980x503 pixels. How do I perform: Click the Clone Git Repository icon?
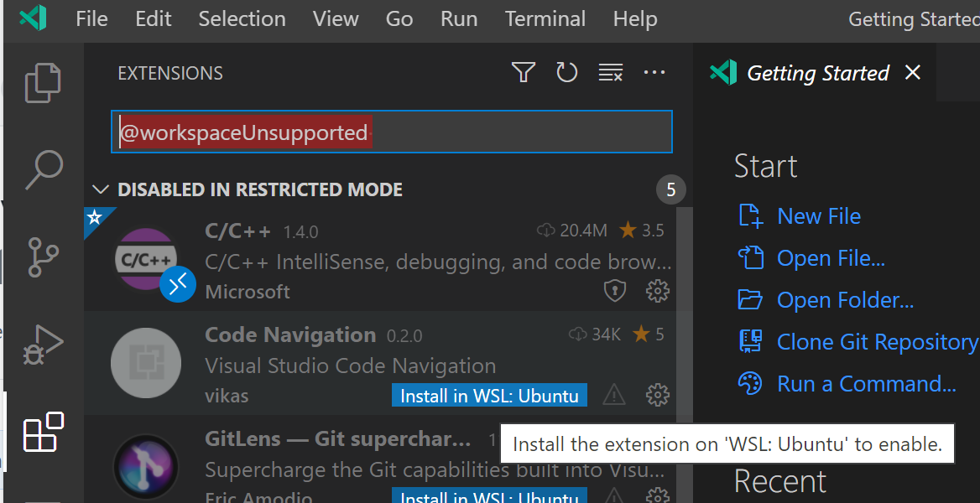pyautogui.click(x=751, y=342)
